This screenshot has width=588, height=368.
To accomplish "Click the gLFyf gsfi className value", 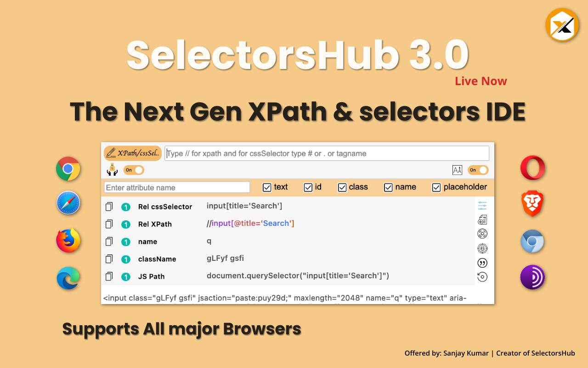I will [x=225, y=259].
